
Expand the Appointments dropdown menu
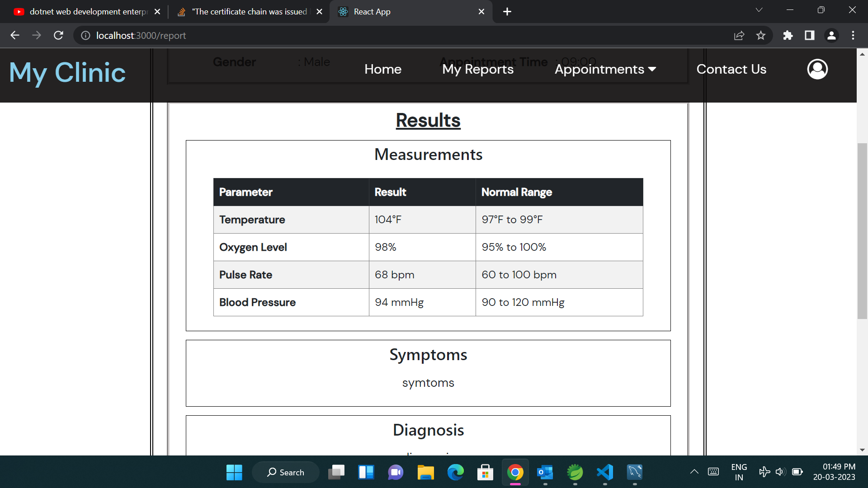pyautogui.click(x=605, y=69)
